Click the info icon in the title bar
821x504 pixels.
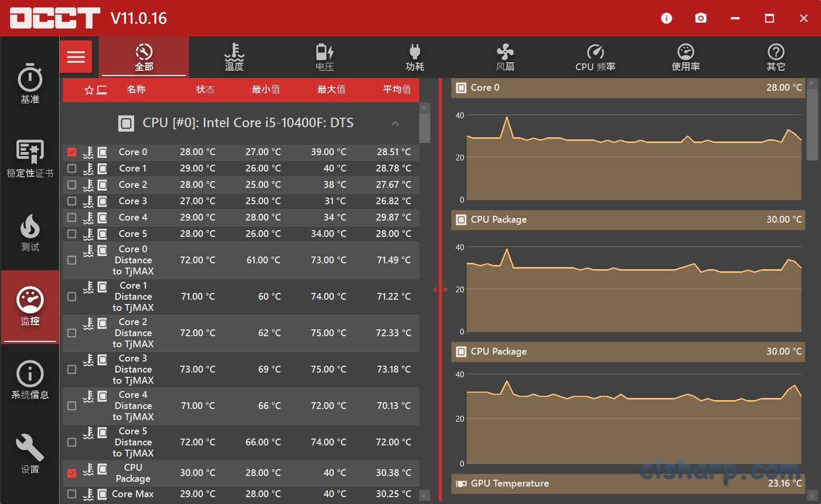[666, 18]
